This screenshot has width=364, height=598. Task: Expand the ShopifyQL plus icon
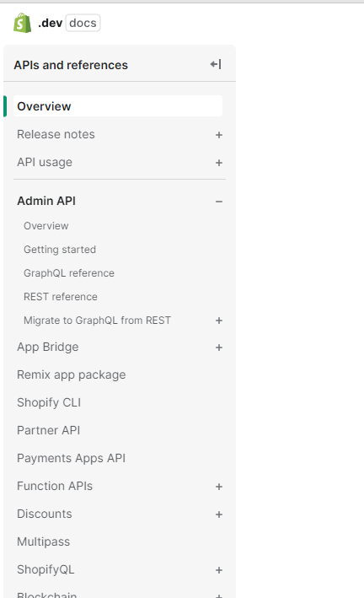219,570
